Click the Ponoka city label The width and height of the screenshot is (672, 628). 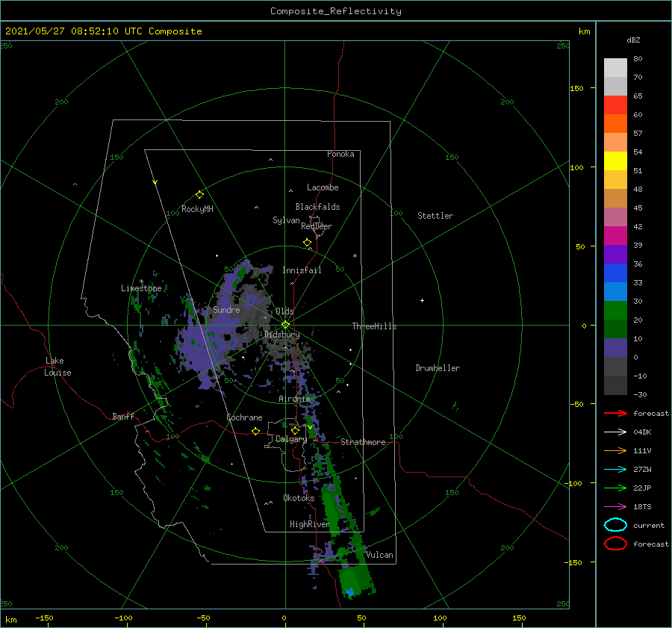(340, 154)
